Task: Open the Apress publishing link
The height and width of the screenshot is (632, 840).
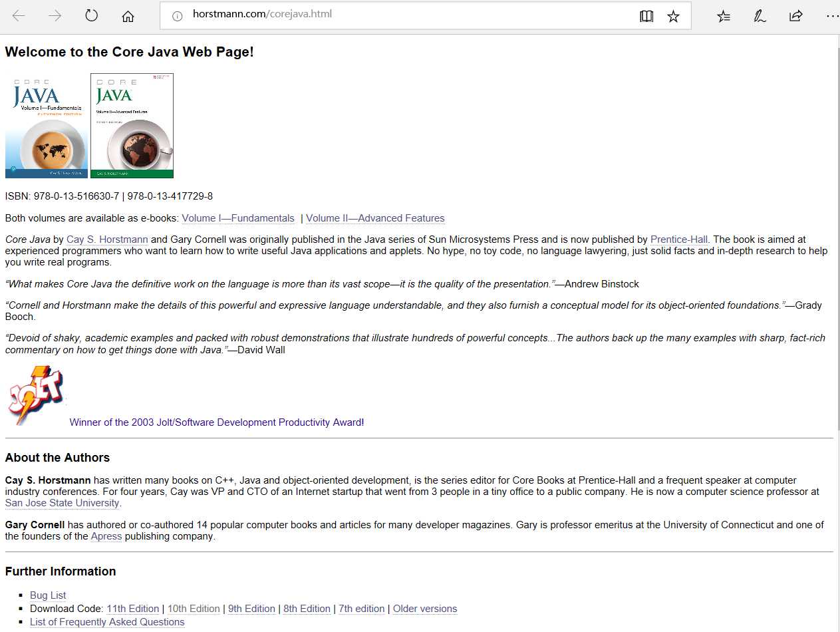Action: (x=106, y=536)
